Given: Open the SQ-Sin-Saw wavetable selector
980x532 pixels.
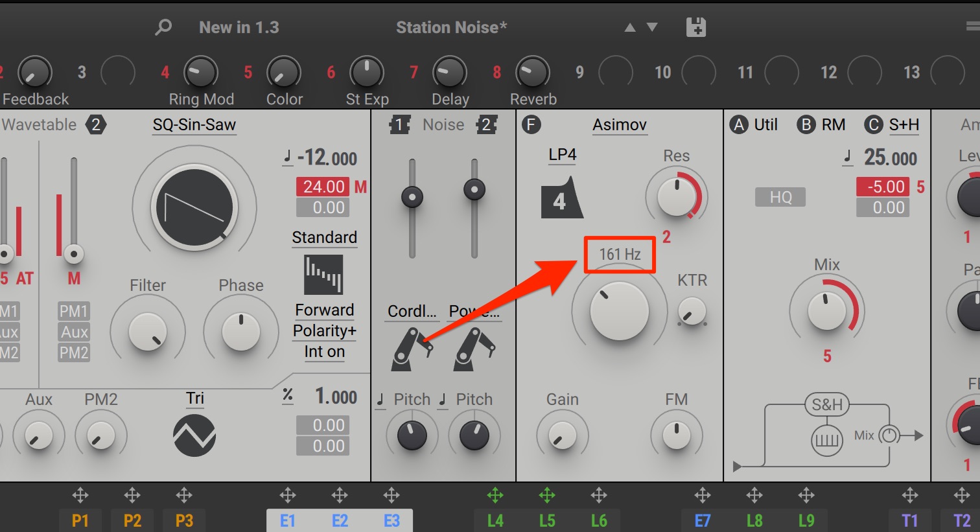Looking at the screenshot, I should pyautogui.click(x=194, y=125).
